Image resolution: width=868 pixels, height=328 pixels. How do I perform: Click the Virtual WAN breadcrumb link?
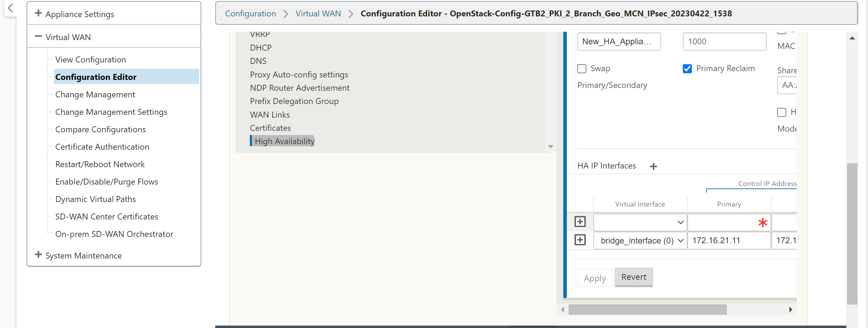[x=318, y=14]
